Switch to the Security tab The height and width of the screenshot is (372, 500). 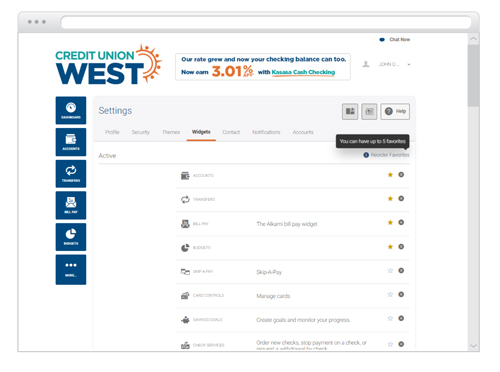coord(141,132)
